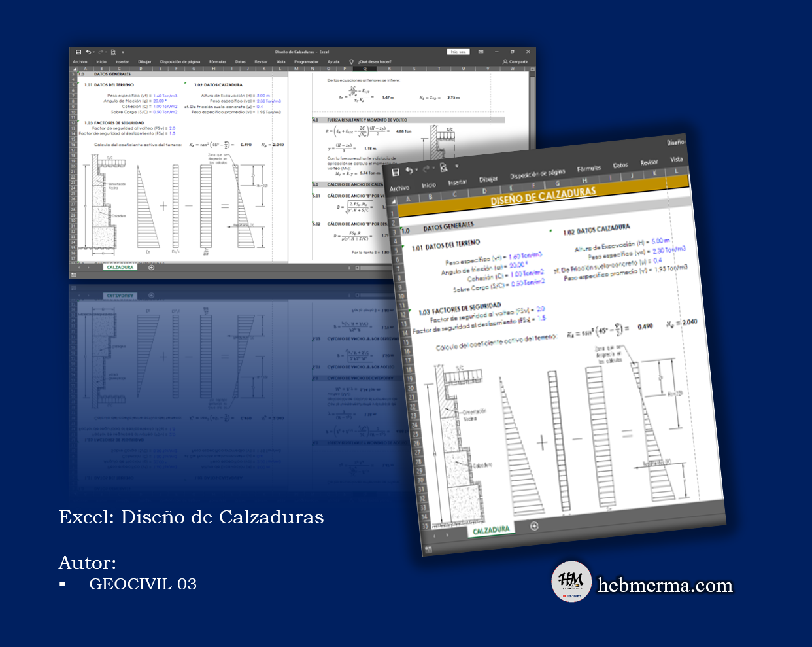
Task: Click the Inic. ses. sign-in button
Action: (x=458, y=52)
